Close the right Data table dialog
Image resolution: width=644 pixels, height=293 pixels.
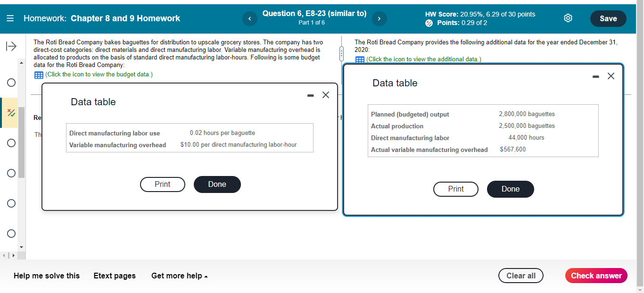click(611, 76)
